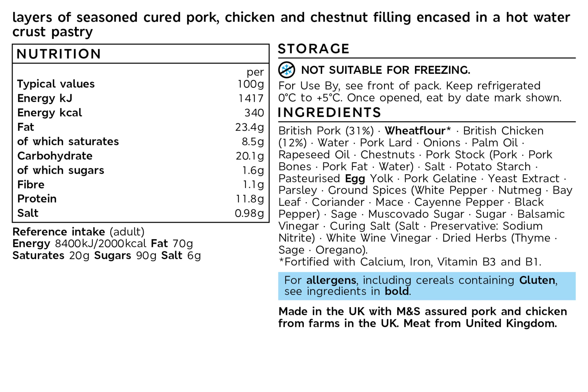Click the Fibre value 1.1g
Screen dimensions: 588x392
pyautogui.click(x=253, y=184)
